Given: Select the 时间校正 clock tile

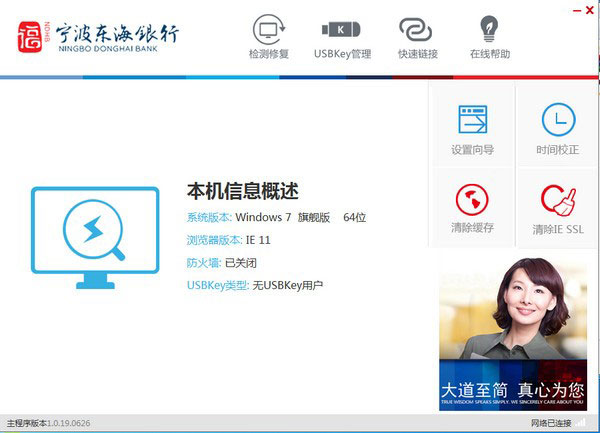Looking at the screenshot, I should tap(558, 128).
